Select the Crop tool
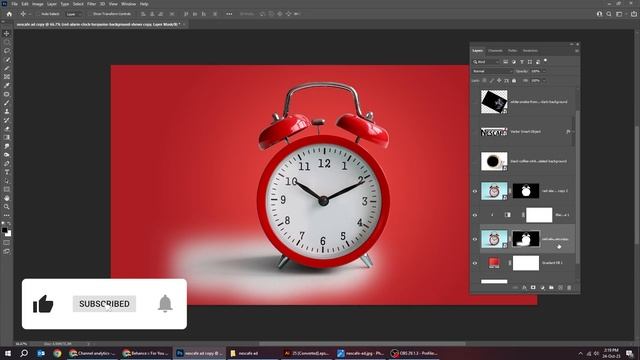 click(7, 68)
